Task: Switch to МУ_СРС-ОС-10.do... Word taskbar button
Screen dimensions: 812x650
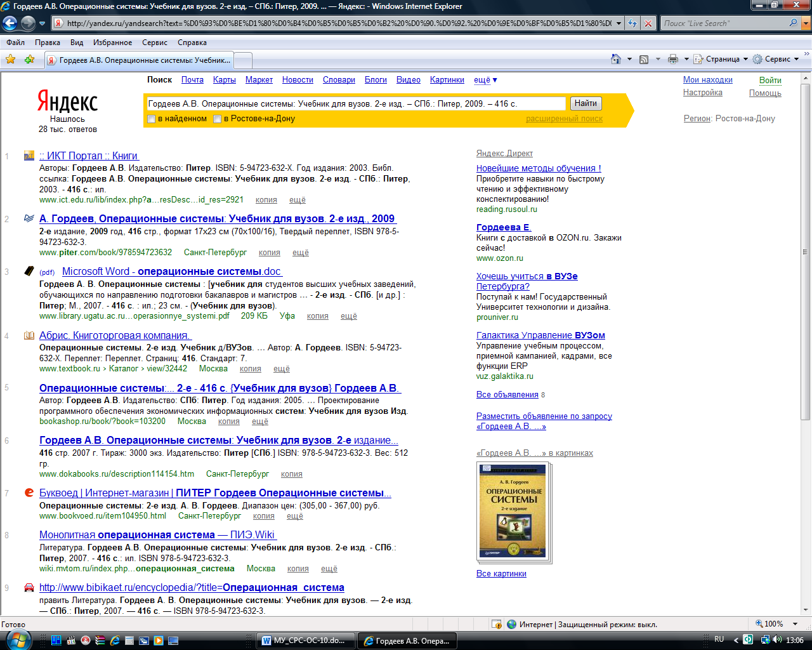Action: tap(306, 640)
